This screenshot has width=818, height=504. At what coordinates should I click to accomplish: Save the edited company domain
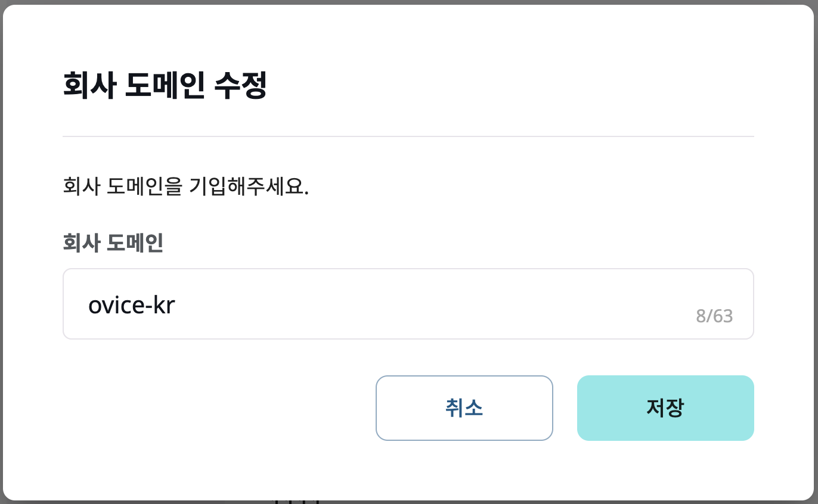point(665,407)
